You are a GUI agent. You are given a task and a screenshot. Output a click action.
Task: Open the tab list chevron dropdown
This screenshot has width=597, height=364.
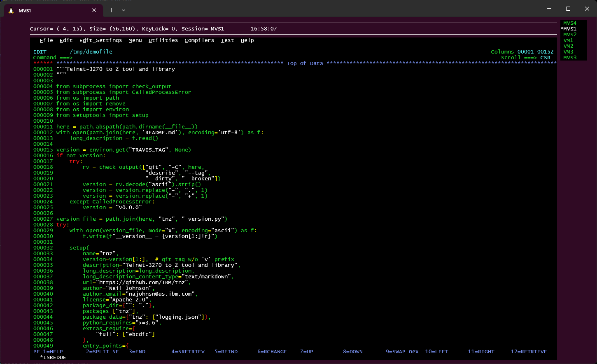pos(123,10)
